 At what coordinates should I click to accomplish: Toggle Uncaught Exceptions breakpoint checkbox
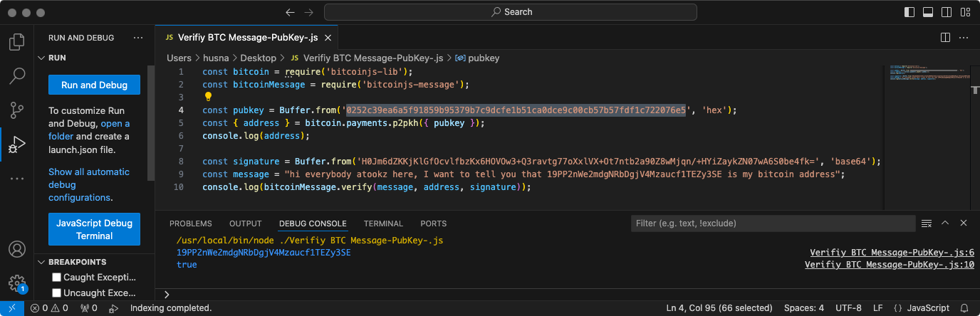(x=57, y=293)
